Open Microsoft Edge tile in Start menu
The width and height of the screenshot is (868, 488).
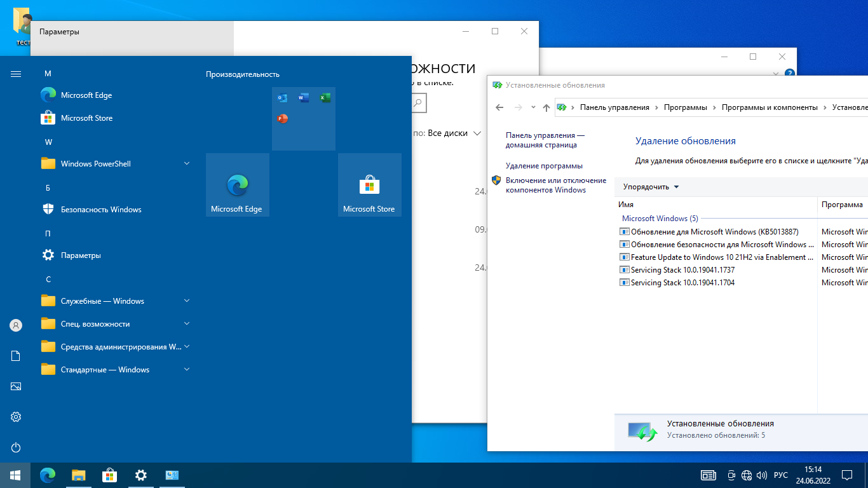pos(237,185)
